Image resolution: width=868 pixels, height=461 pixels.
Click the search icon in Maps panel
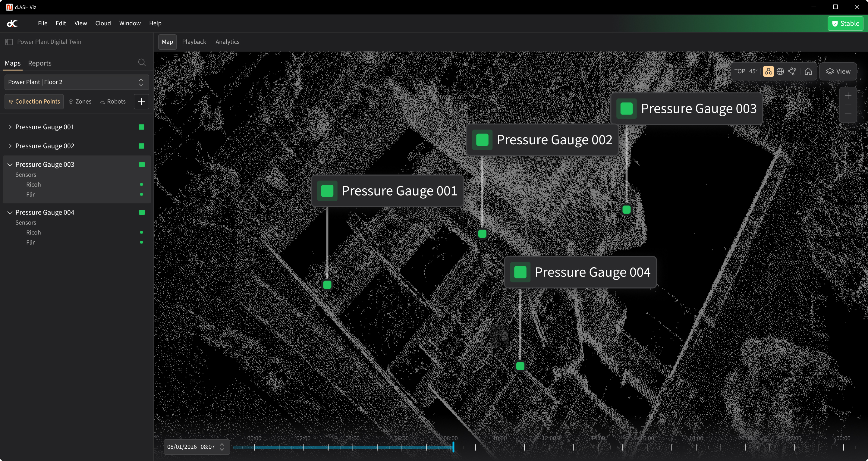coord(142,63)
